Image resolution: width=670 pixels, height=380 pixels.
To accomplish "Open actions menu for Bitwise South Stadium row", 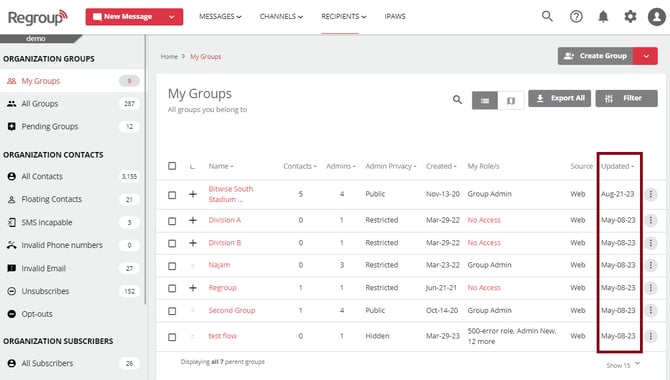I will pyautogui.click(x=650, y=194).
